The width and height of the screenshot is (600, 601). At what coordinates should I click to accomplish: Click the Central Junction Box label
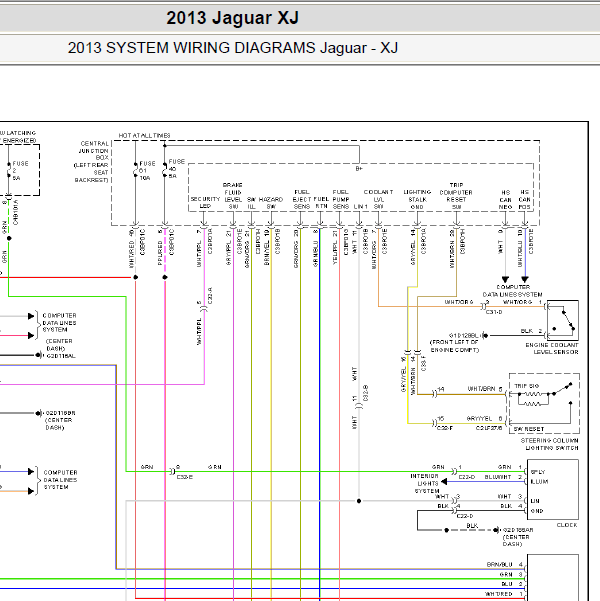click(x=92, y=161)
